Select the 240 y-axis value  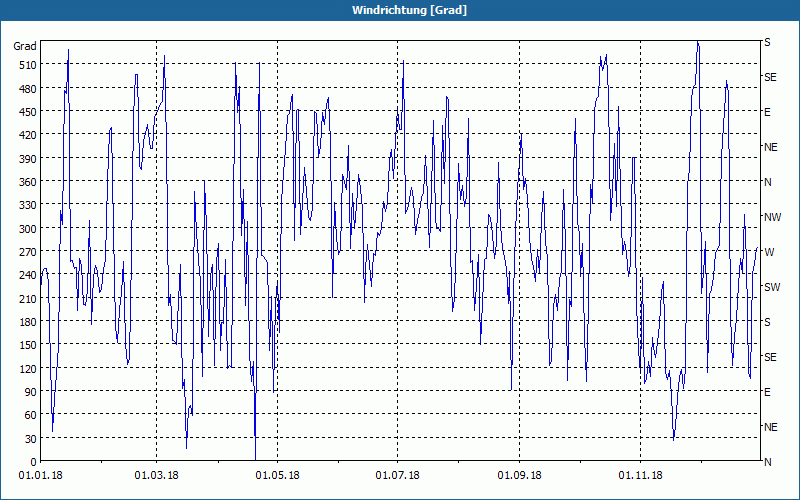click(28, 275)
